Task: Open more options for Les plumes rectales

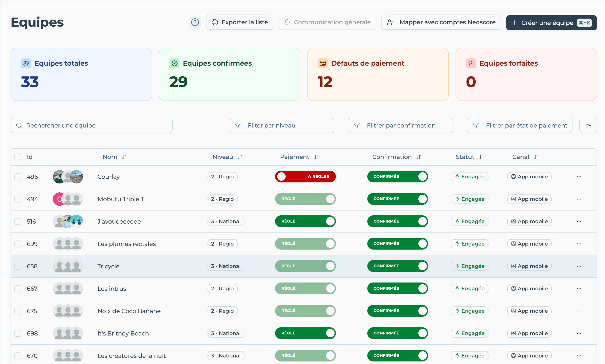Action: pyautogui.click(x=579, y=244)
